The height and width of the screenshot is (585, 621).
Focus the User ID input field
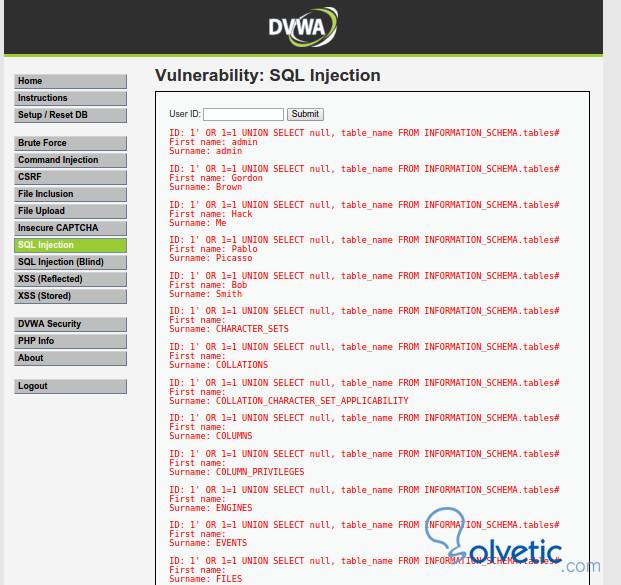(243, 114)
